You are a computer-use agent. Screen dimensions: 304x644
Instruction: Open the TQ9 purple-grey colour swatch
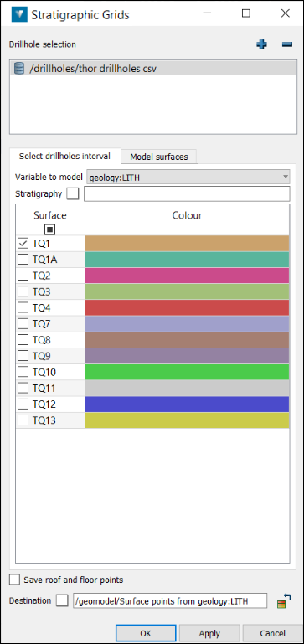[187, 356]
